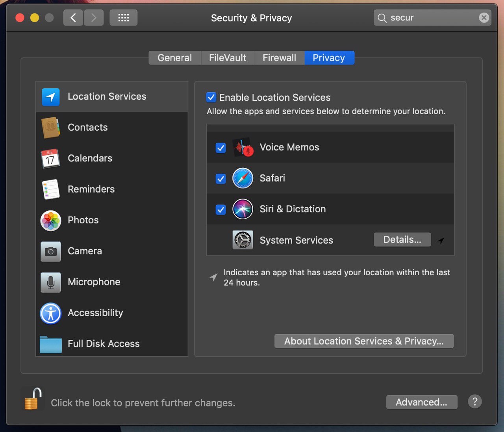Screen dimensions: 504x432
Task: Click the System Services gear icon
Action: [x=243, y=240]
